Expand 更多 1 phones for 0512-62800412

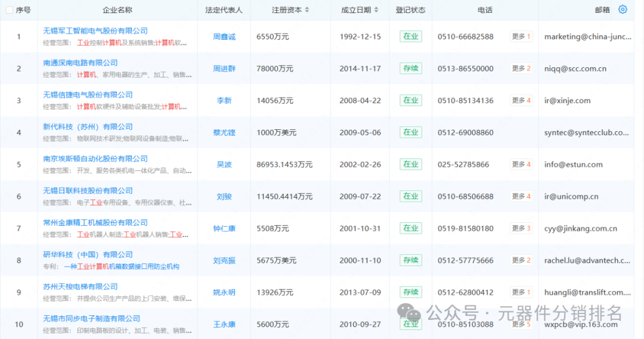[521, 293]
